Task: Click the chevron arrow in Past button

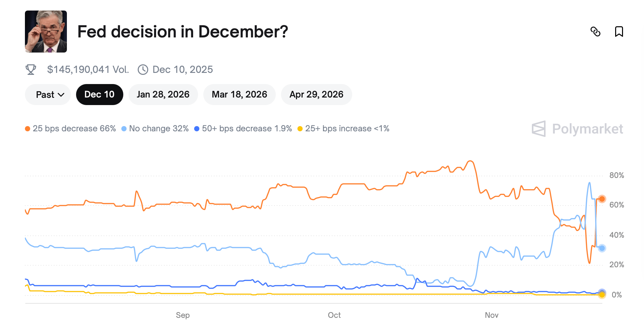Action: [61, 95]
